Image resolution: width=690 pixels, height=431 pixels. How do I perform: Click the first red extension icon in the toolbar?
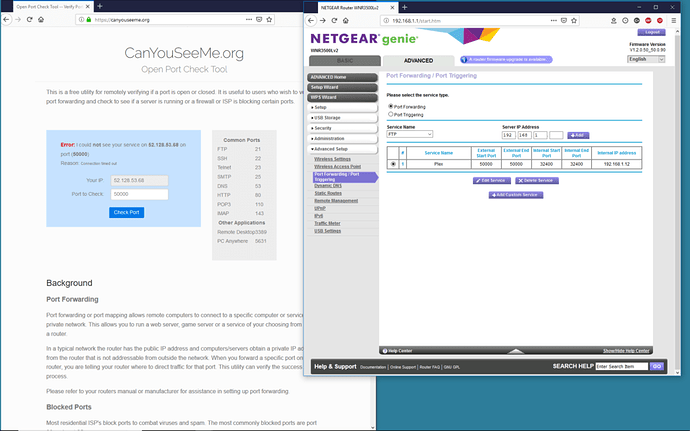pyautogui.click(x=648, y=20)
